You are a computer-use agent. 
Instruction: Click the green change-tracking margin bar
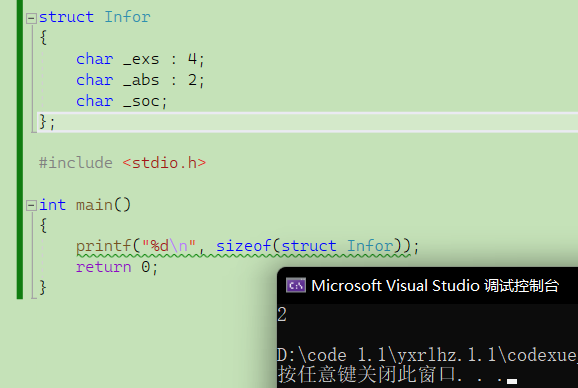click(x=20, y=149)
